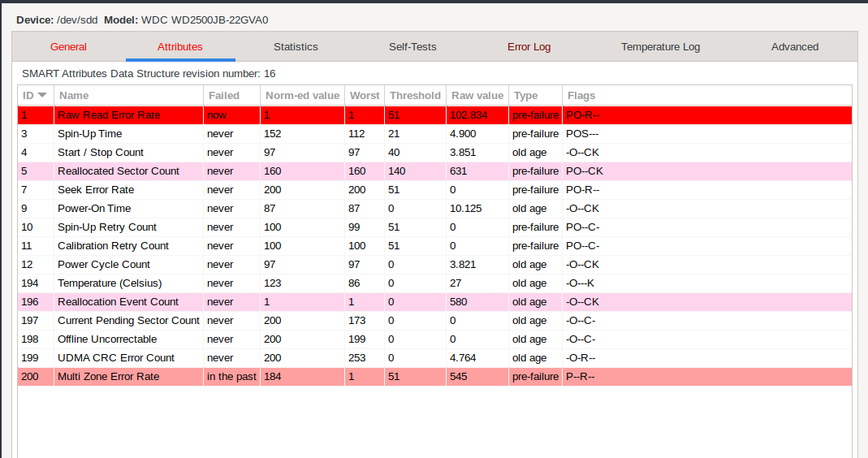Screen dimensions: 868x458
Task: Select the UDMA CRC Error Count row
Action: [x=434, y=358]
